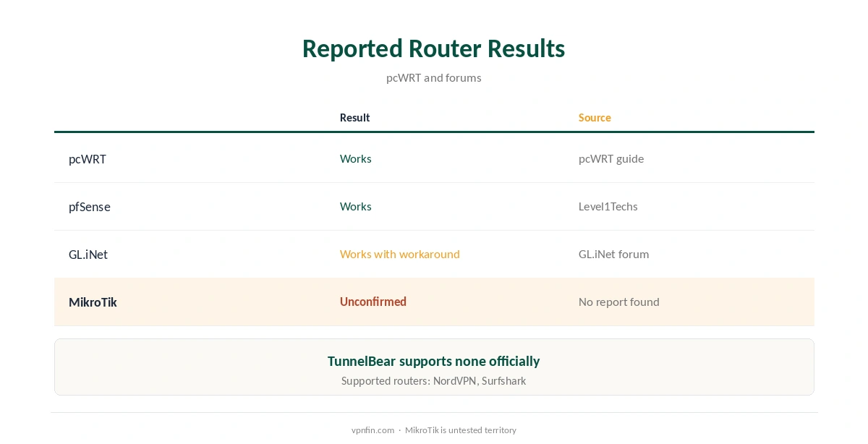The image size is (868, 444).
Task: Click the 'Reported Router Results' heading
Action: [433, 48]
